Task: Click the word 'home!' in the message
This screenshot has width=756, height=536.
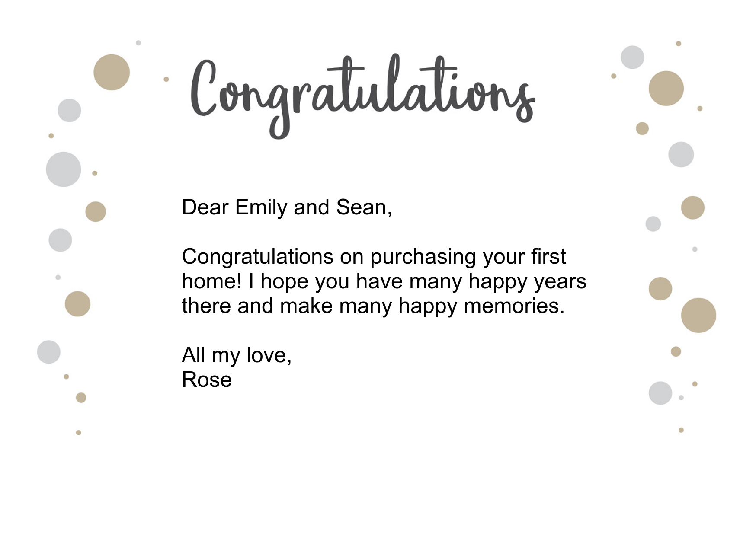Action: tap(212, 281)
